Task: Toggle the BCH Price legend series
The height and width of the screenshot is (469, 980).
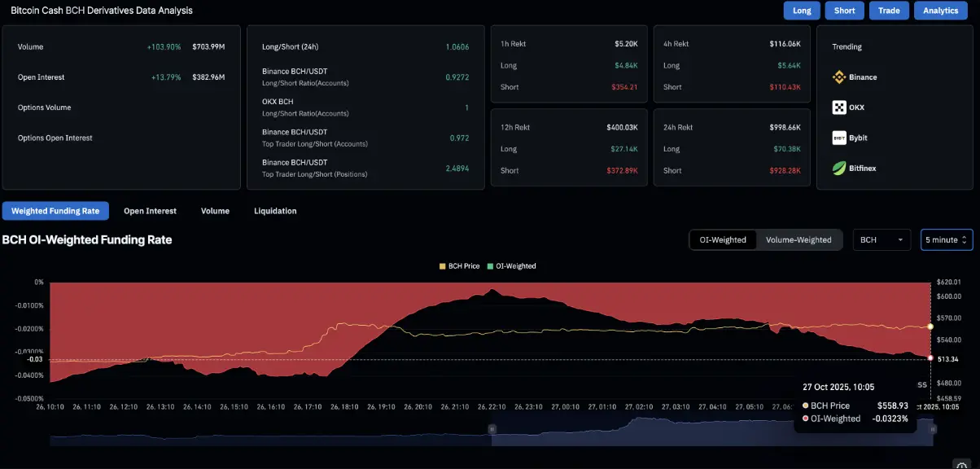Action: click(x=459, y=266)
